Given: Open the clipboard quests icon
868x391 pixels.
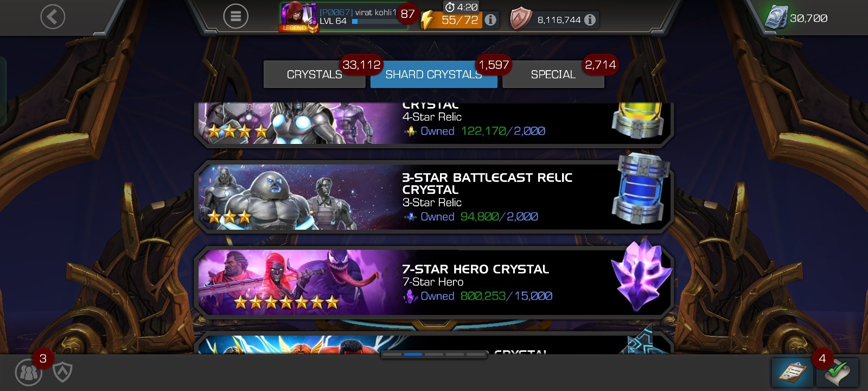Looking at the screenshot, I should pos(793,373).
